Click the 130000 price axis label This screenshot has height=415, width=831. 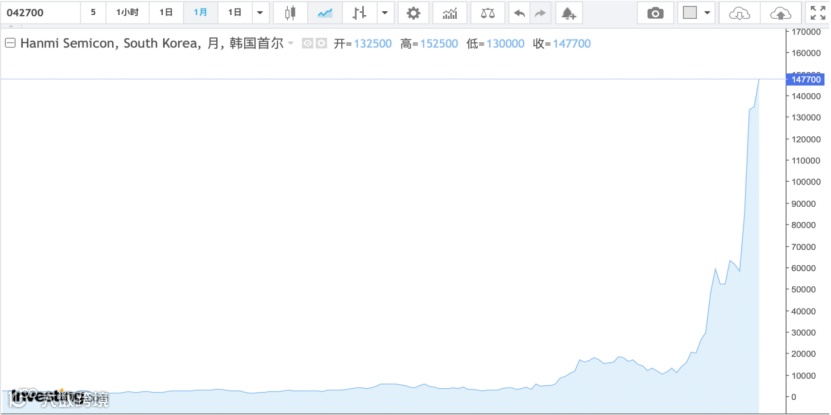[805, 117]
